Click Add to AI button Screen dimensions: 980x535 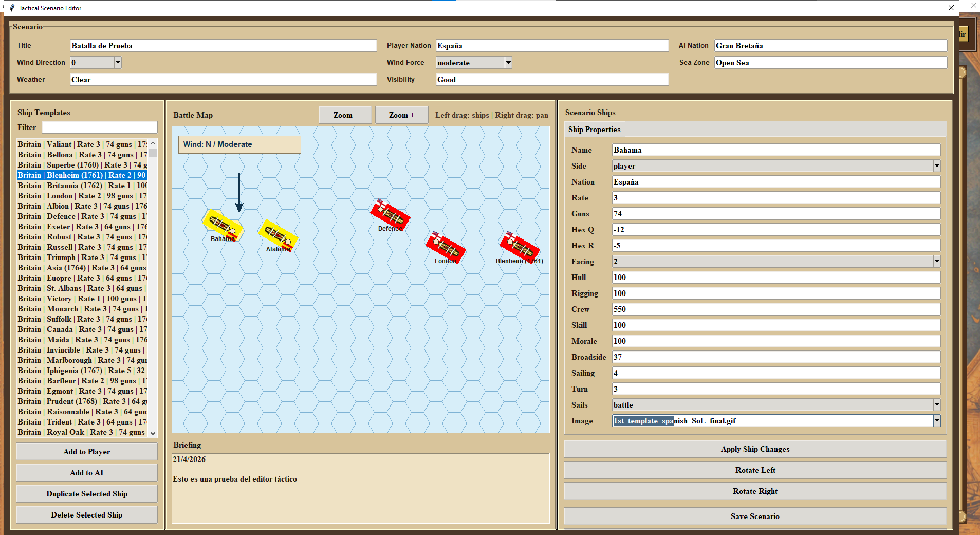point(86,472)
